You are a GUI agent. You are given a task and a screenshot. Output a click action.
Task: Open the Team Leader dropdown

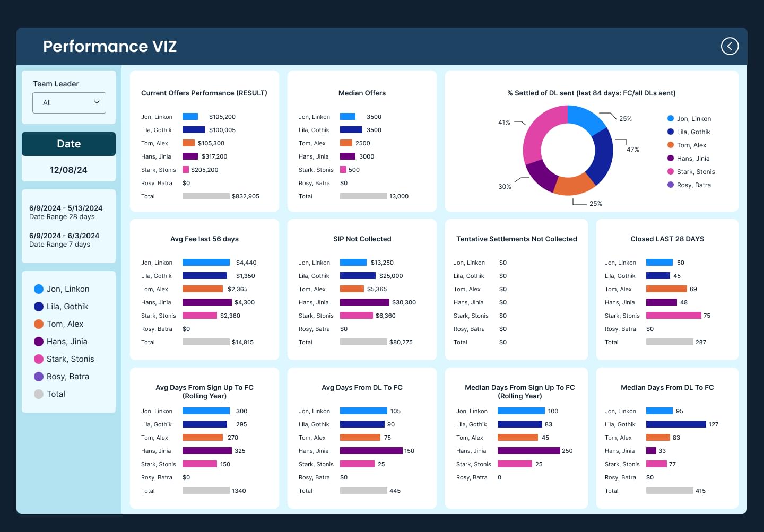[x=69, y=103]
